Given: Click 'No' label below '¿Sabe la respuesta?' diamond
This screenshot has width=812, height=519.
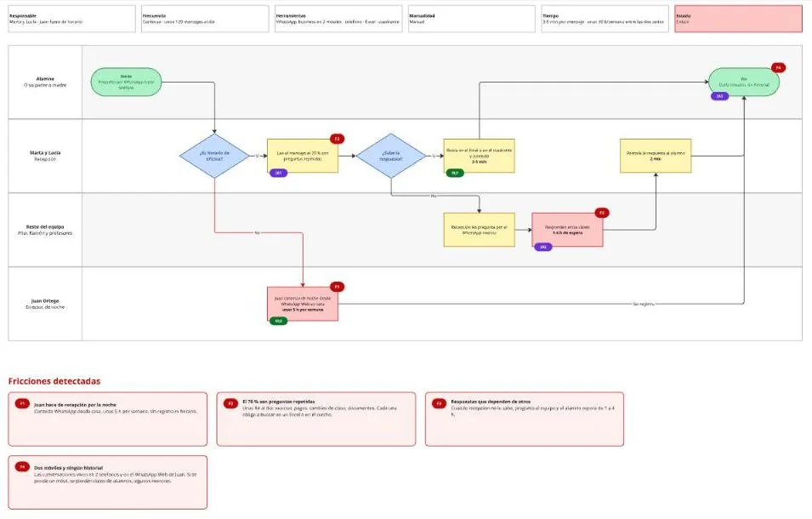Looking at the screenshot, I should point(434,196).
